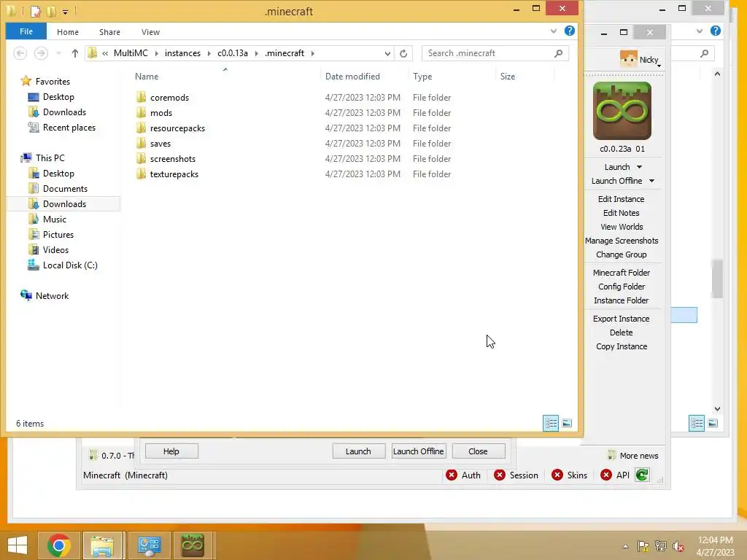The height and width of the screenshot is (560, 747).
Task: Click the API status error icon
Action: pos(606,475)
